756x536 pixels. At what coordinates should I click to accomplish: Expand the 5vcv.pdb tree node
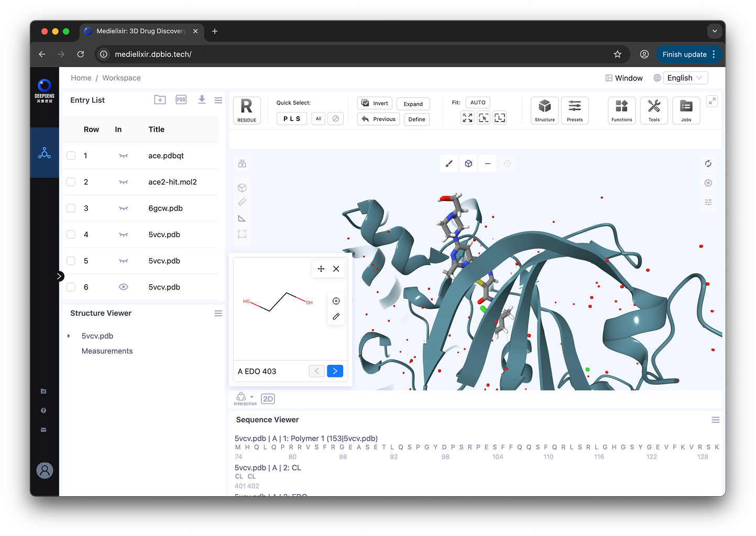point(69,336)
